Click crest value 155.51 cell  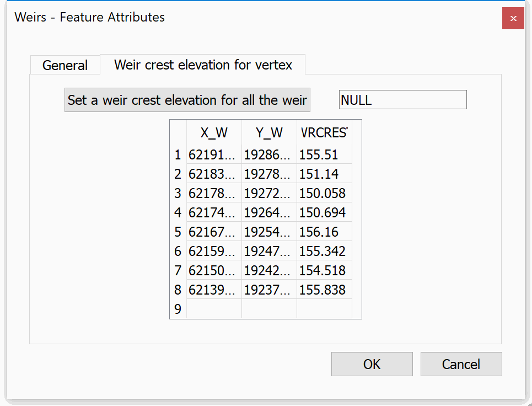(x=324, y=155)
